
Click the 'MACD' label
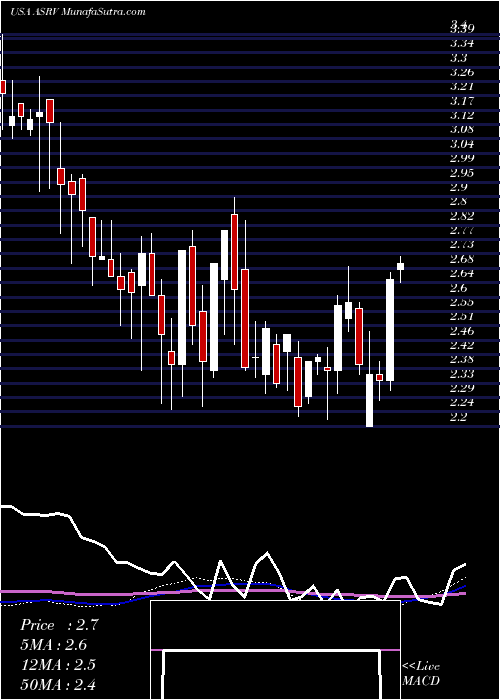421,681
